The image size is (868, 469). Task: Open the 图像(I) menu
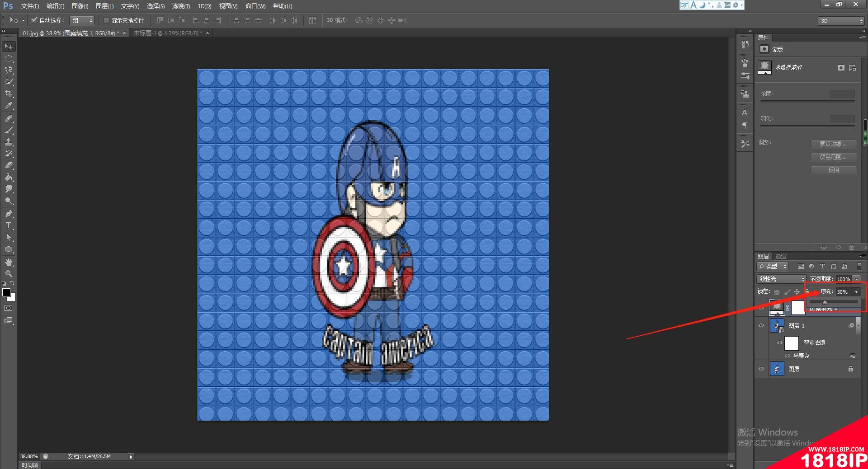click(x=80, y=6)
